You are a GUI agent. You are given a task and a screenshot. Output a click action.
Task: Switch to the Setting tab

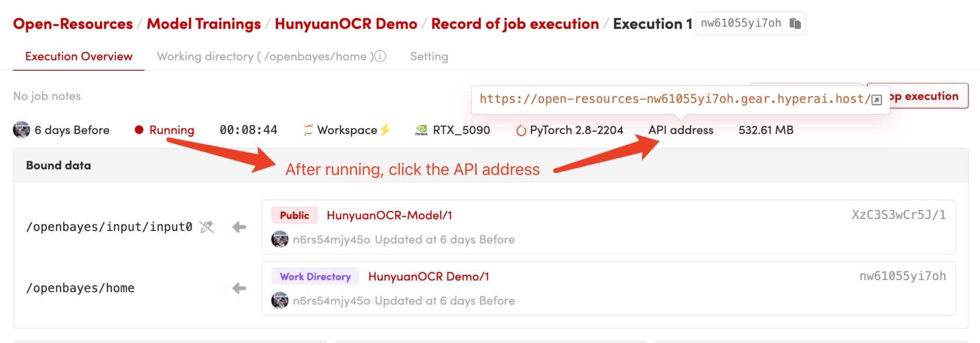click(429, 57)
